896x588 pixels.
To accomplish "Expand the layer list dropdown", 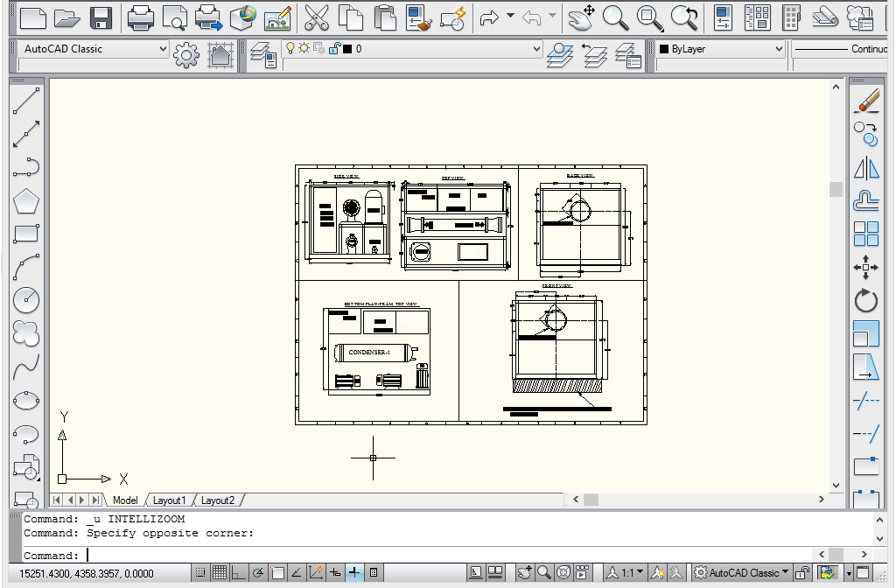I will click(x=537, y=50).
